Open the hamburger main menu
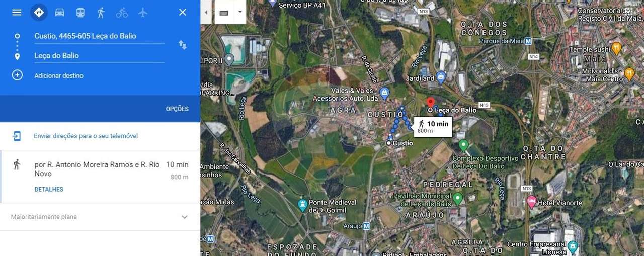This screenshot has width=644, height=256. tap(17, 12)
